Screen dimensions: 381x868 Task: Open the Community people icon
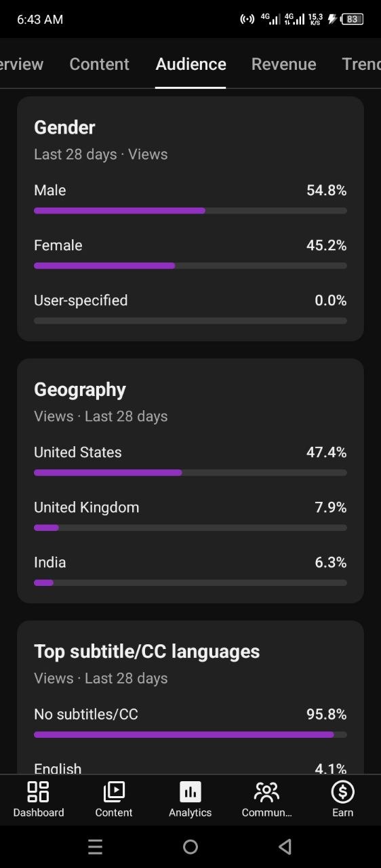click(x=266, y=791)
